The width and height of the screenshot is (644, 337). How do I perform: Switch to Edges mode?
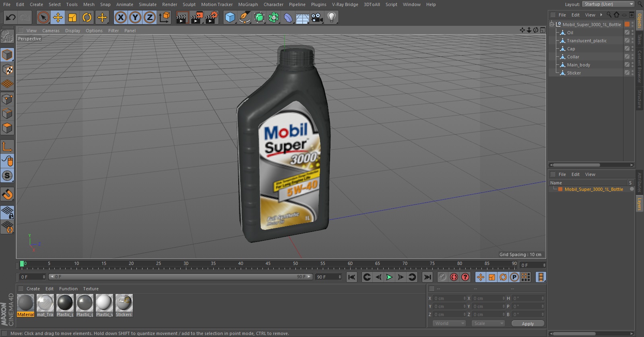pyautogui.click(x=7, y=114)
